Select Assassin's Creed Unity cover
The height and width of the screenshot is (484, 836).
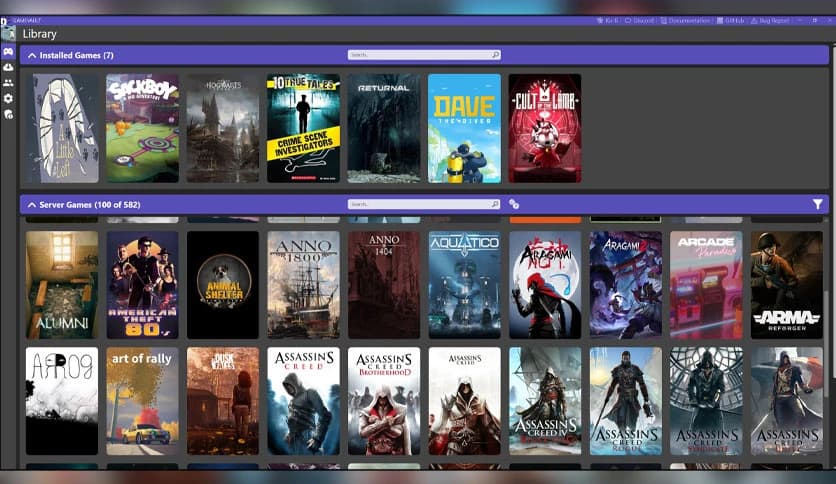point(786,401)
